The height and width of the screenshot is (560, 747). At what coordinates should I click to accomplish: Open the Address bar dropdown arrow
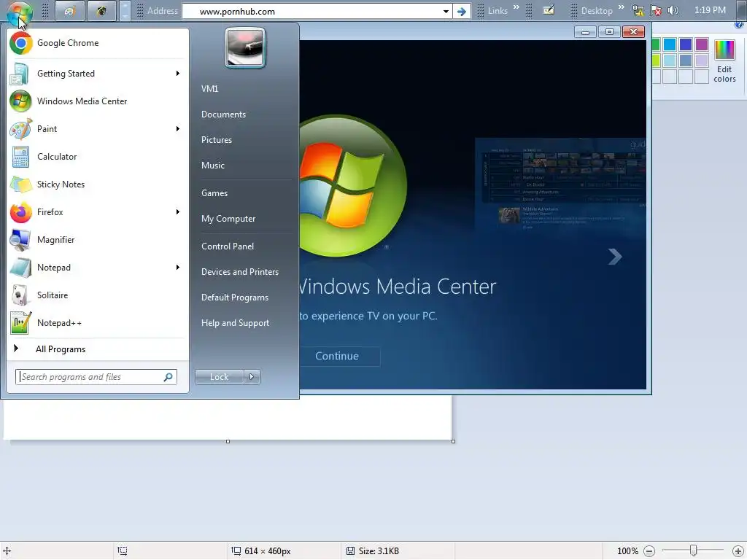click(x=446, y=12)
